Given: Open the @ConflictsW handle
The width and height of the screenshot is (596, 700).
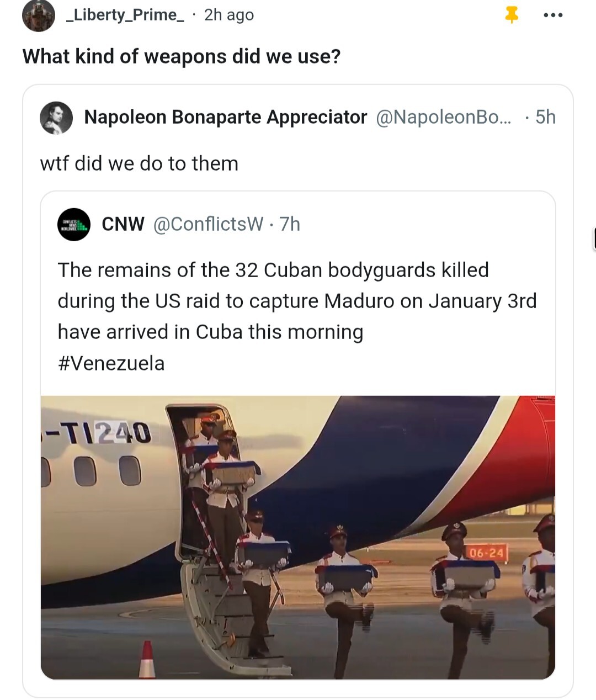Looking at the screenshot, I should coord(207,224).
